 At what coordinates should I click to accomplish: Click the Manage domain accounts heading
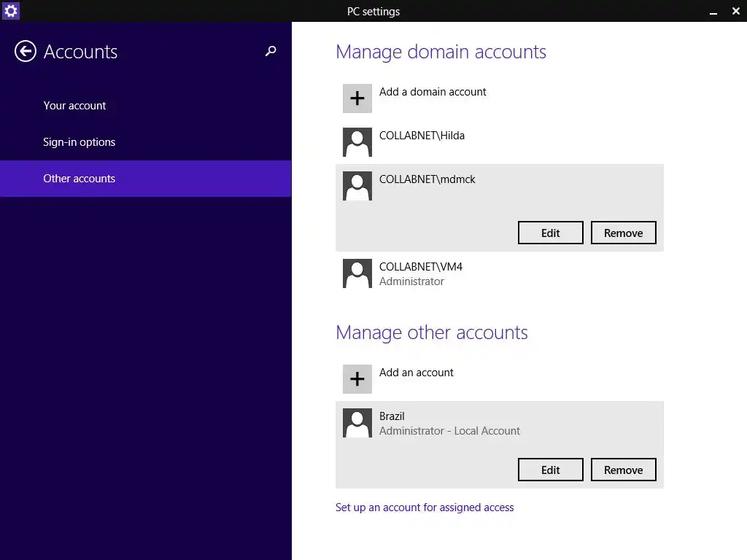(441, 52)
